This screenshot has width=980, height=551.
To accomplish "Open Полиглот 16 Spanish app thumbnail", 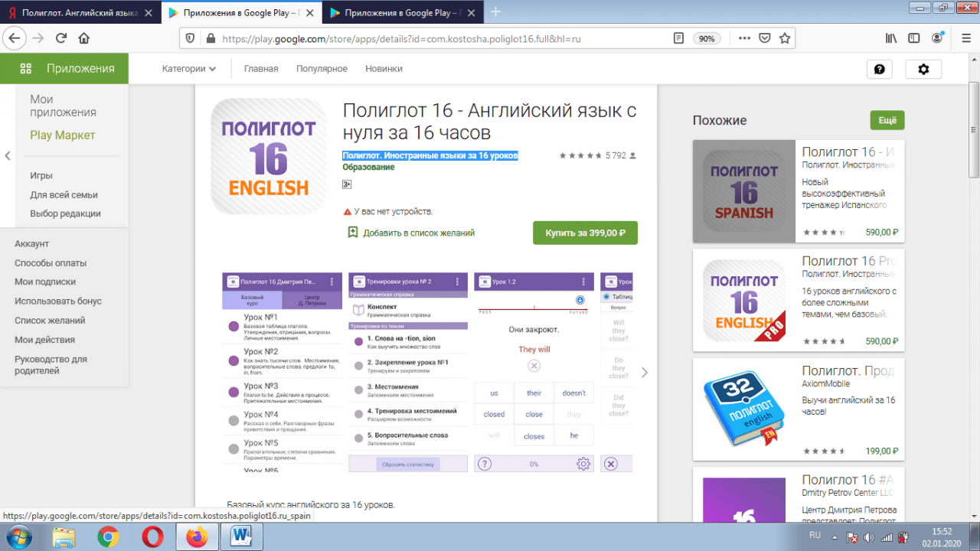I will 743,191.
